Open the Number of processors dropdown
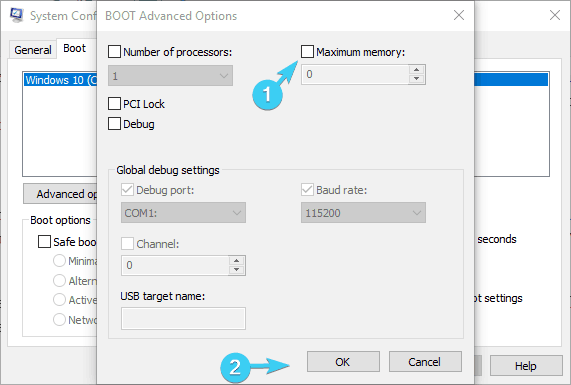Viewport: 571px width, 385px height. 170,76
